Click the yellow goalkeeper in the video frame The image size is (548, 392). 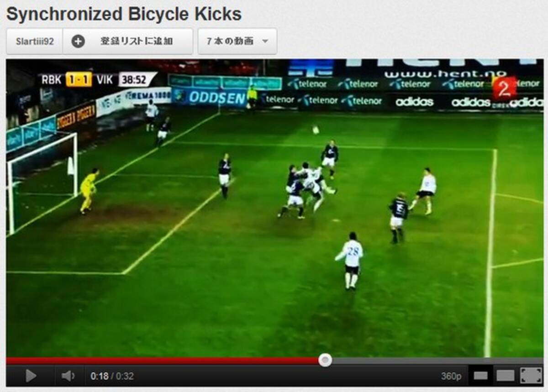88,190
